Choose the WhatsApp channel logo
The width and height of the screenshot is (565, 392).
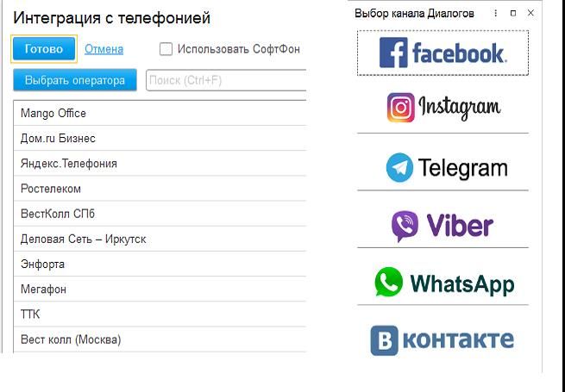pos(443,283)
